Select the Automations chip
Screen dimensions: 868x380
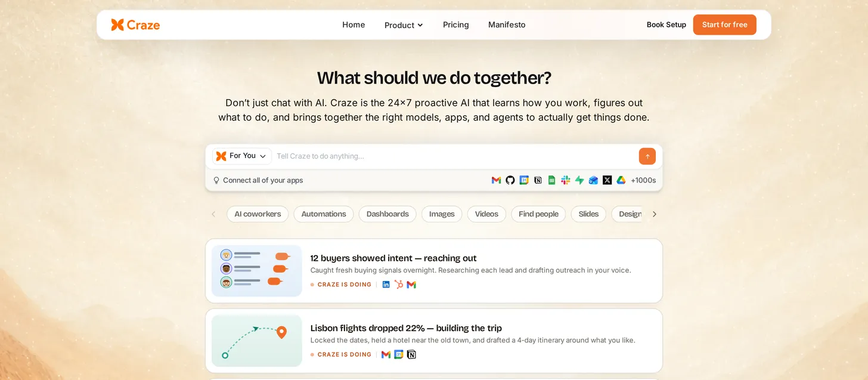[x=324, y=214]
